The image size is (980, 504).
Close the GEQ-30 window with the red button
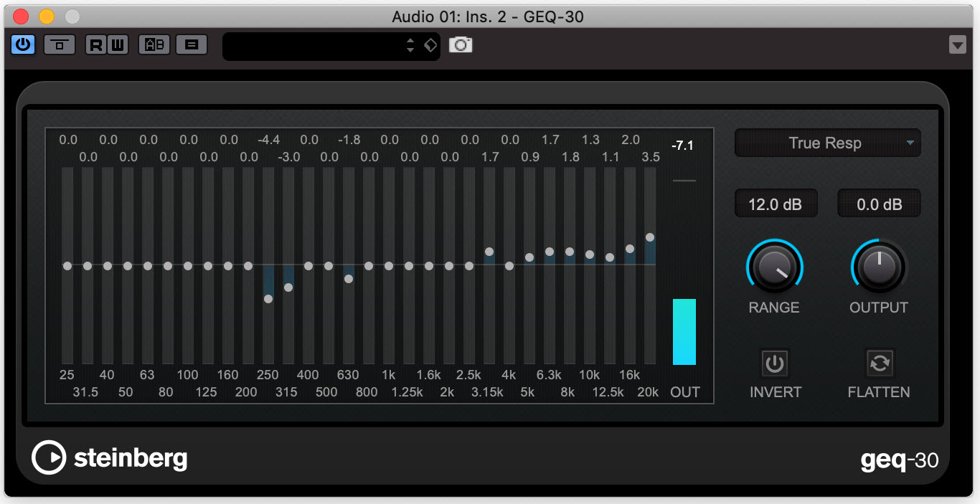[20, 16]
